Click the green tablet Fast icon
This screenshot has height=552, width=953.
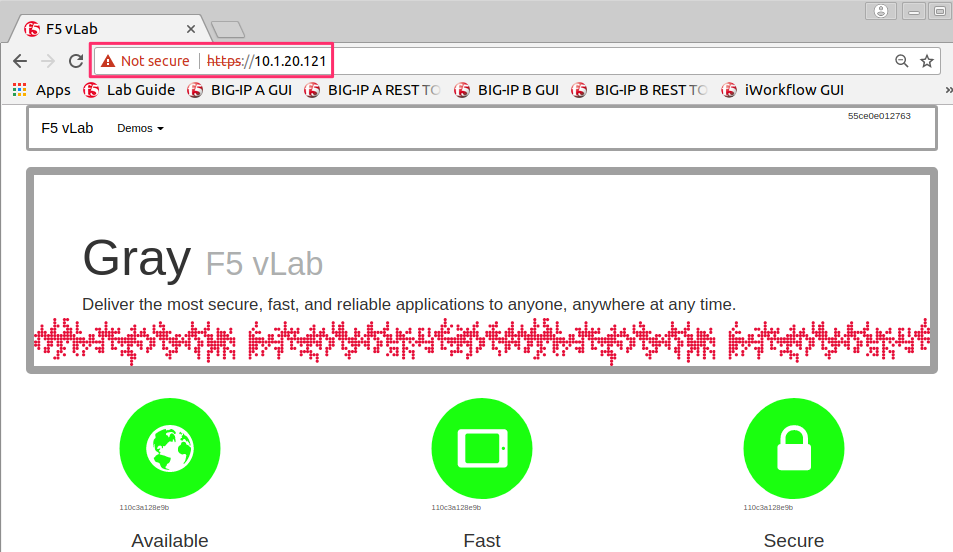[482, 449]
